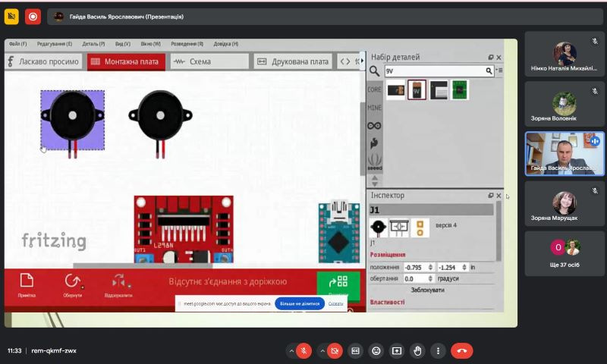Open the SparkFun flame parts bin
Viewport: 607px width, 364px height.
[374, 143]
